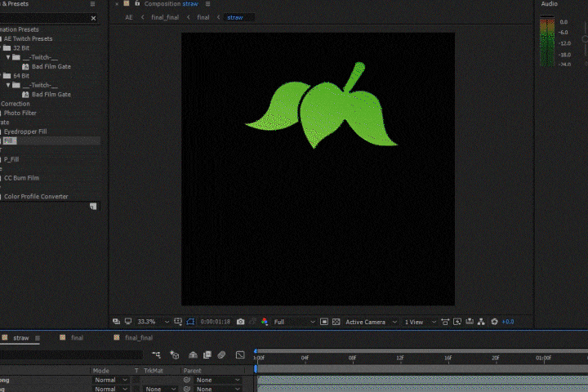588x392 pixels.
Task: Click the 01:00f mark on the time ruler
Action: point(543,358)
